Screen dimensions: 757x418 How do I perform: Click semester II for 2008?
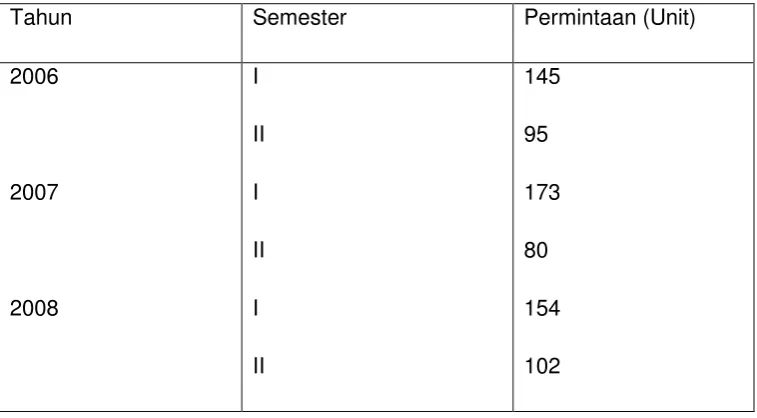tap(259, 366)
